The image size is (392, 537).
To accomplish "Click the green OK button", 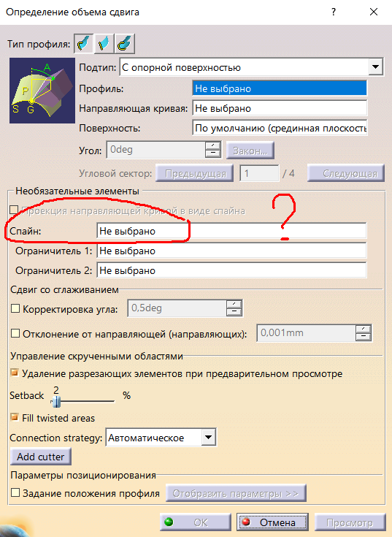I will (195, 522).
